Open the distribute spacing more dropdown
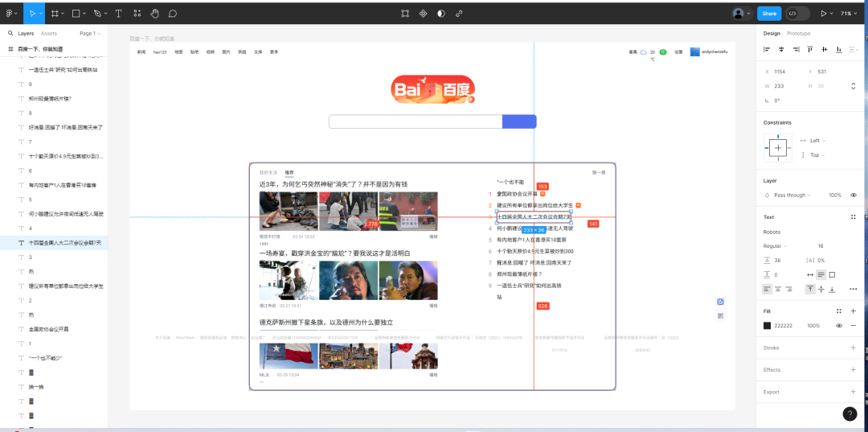 [853, 49]
